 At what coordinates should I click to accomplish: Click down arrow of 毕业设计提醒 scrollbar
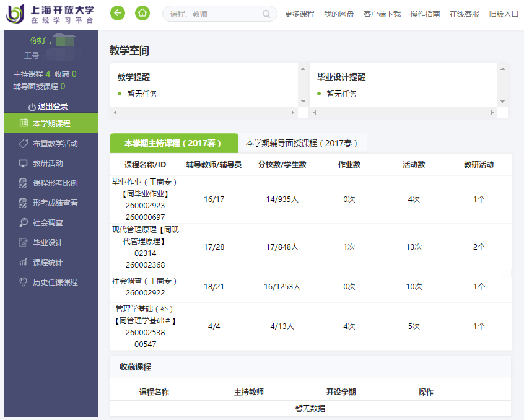502,102
